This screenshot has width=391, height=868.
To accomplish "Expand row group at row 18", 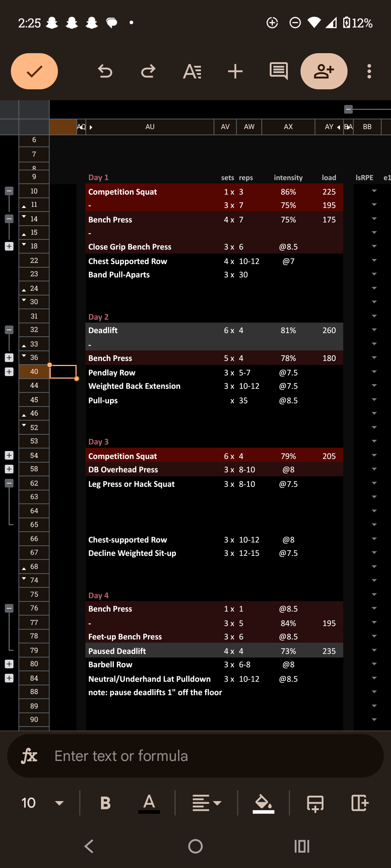I will click(x=9, y=246).
